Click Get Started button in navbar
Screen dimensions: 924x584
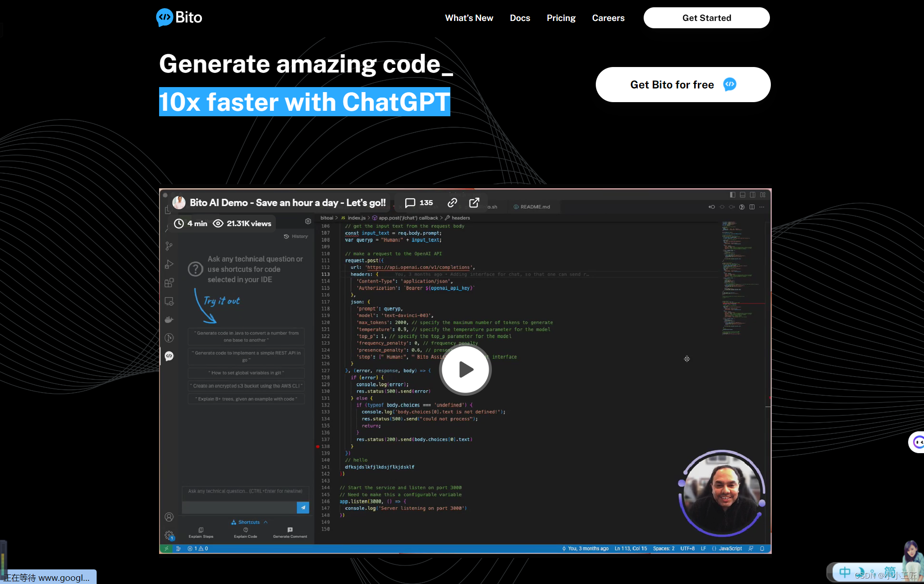point(707,17)
